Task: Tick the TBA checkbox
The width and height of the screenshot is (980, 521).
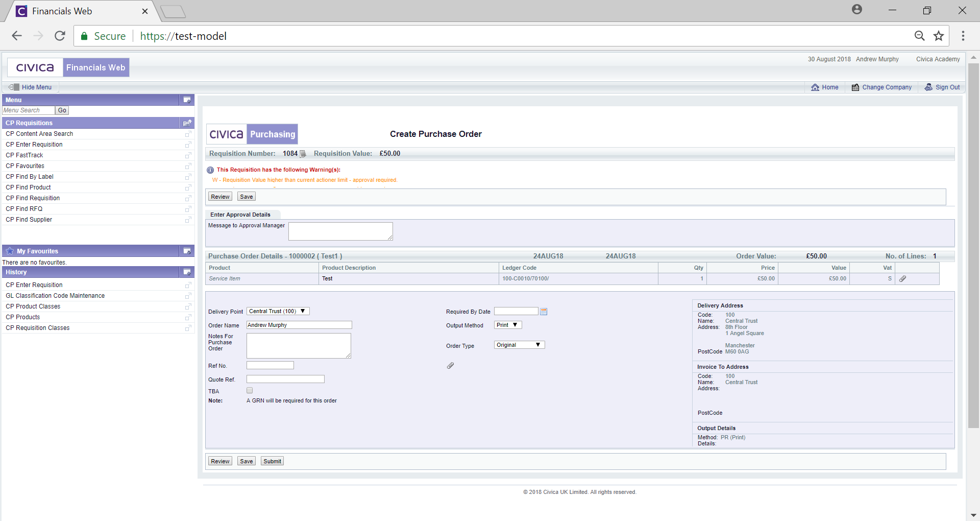Action: (x=250, y=391)
